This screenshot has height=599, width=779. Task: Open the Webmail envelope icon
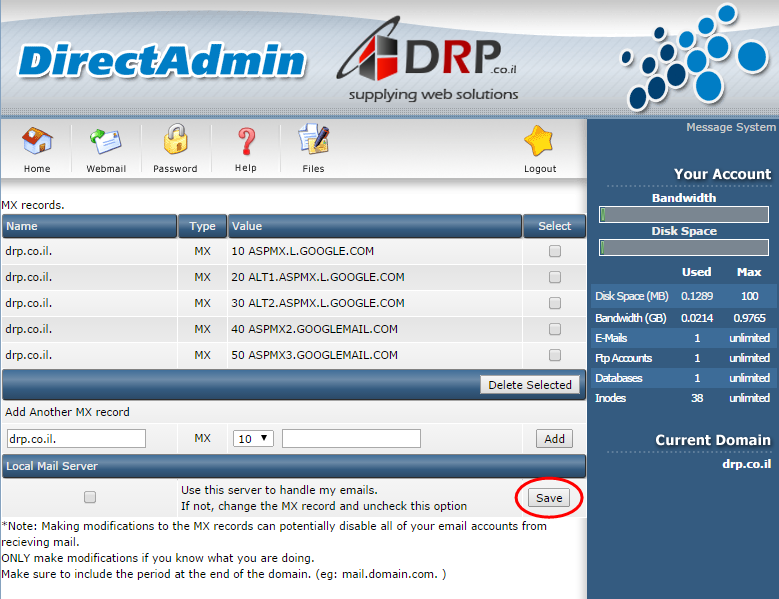tap(106, 142)
